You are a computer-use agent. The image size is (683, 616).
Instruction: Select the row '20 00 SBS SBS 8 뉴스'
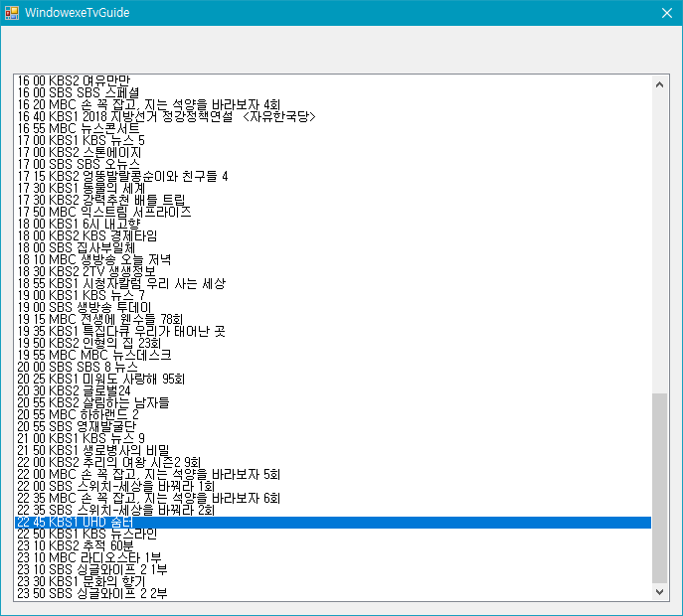click(333, 367)
